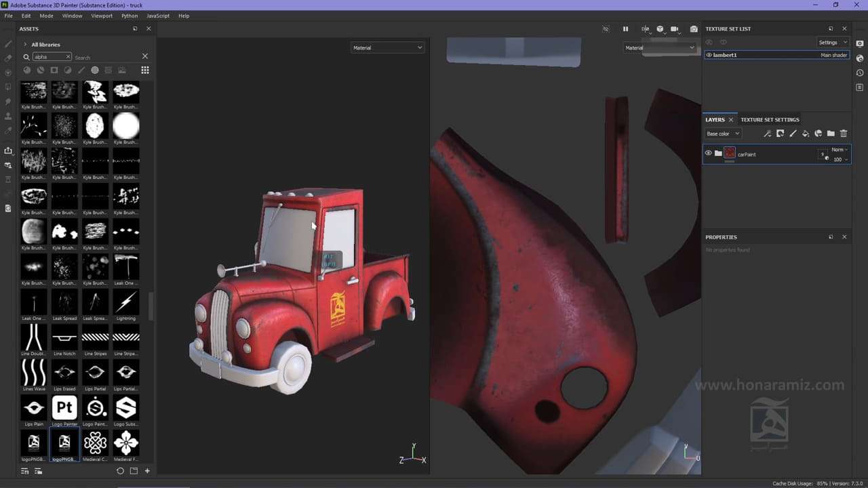Select the Layers tab
The width and height of the screenshot is (868, 488).
(715, 119)
